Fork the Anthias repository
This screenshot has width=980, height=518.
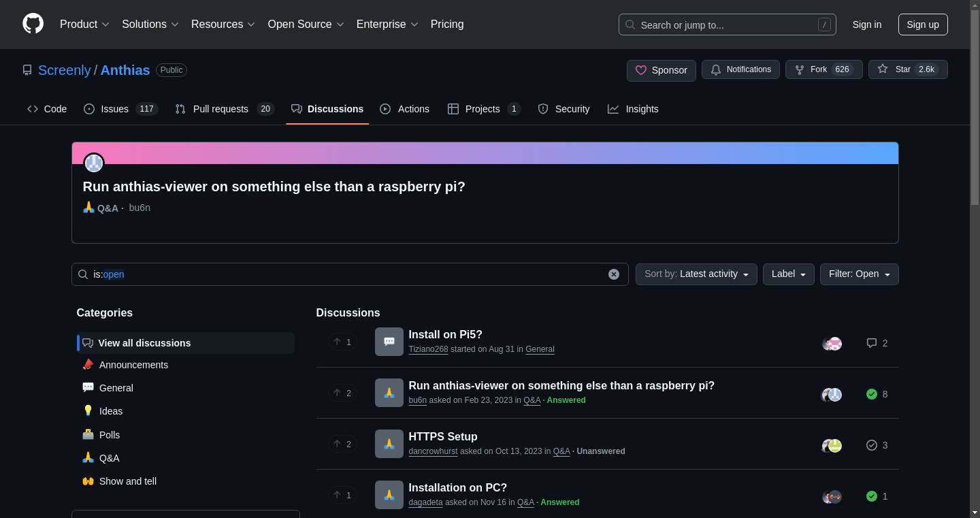824,69
